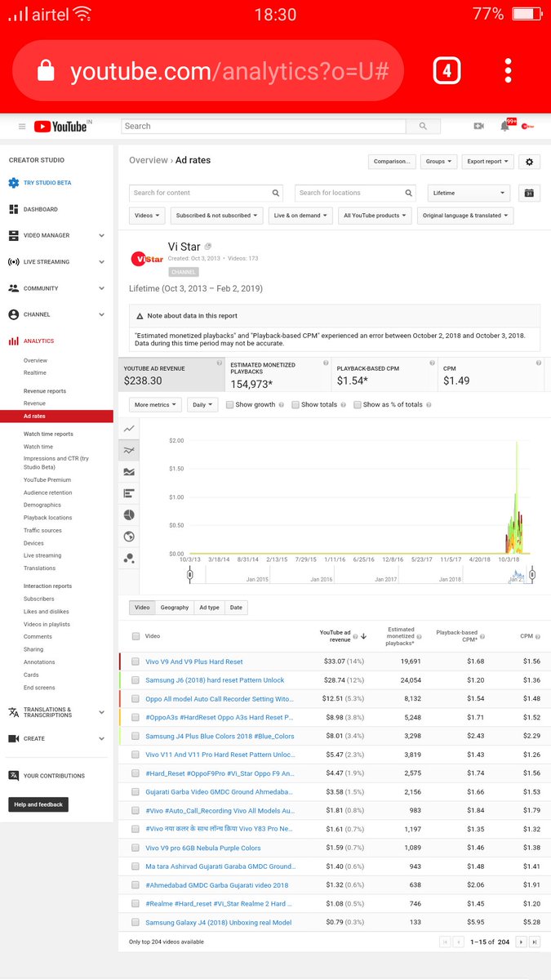Click the Export report button
551x980 pixels.
(x=488, y=162)
